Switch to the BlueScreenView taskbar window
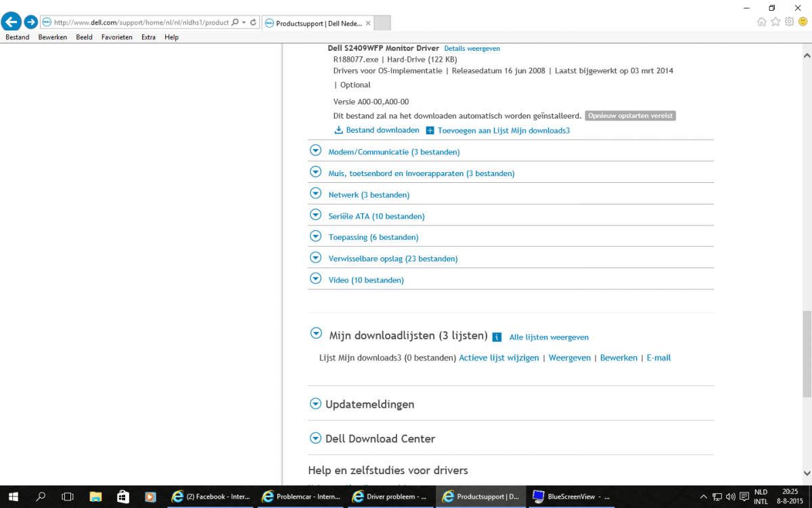The image size is (812, 508). click(570, 496)
